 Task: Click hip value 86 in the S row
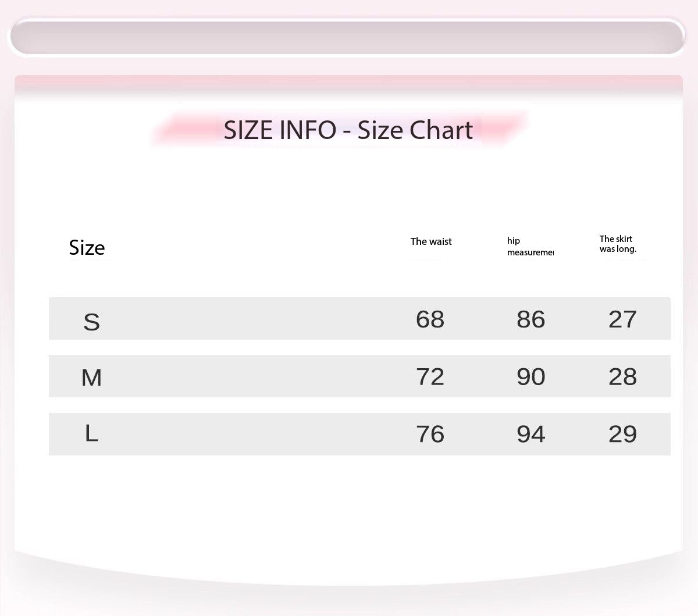(x=530, y=319)
